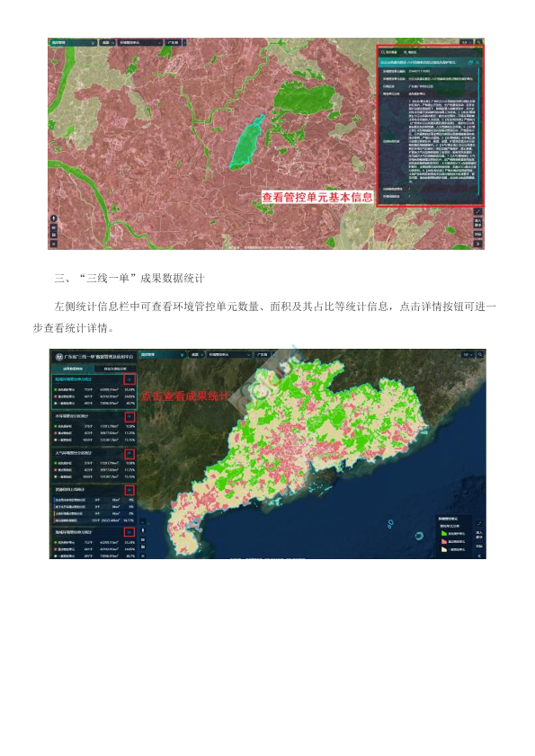
Task: Open details for first statistics panel
Action: point(129,379)
